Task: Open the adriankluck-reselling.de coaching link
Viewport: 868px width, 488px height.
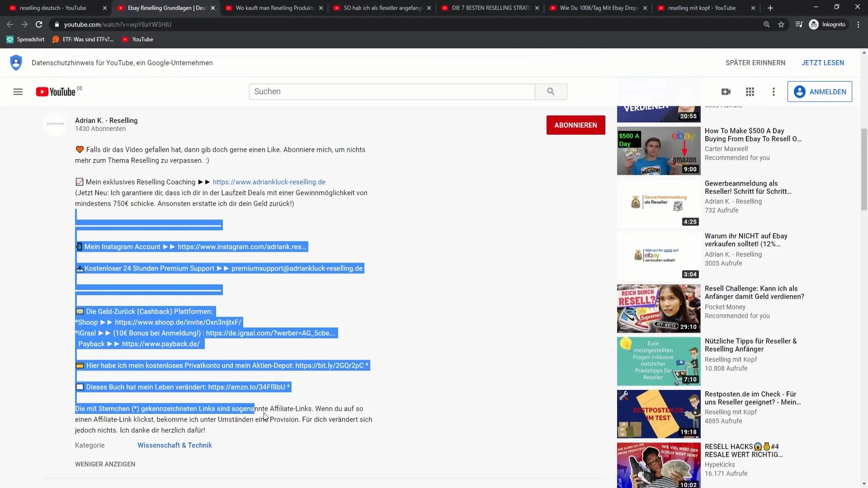Action: coord(269,182)
